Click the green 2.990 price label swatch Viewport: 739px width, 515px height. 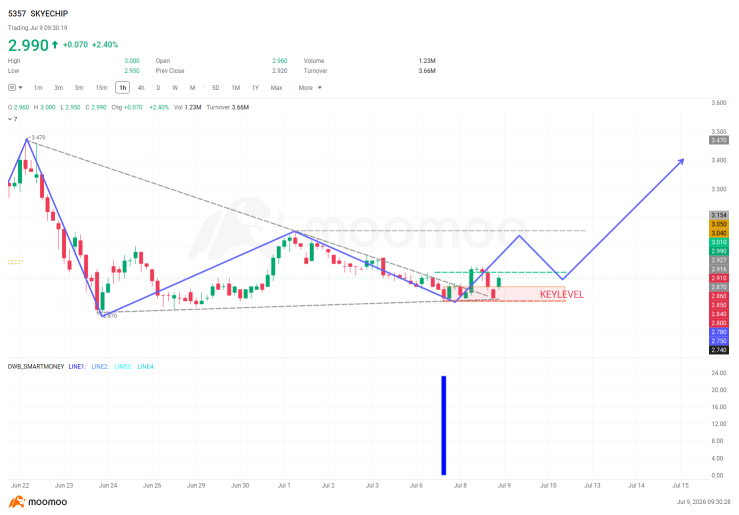719,251
